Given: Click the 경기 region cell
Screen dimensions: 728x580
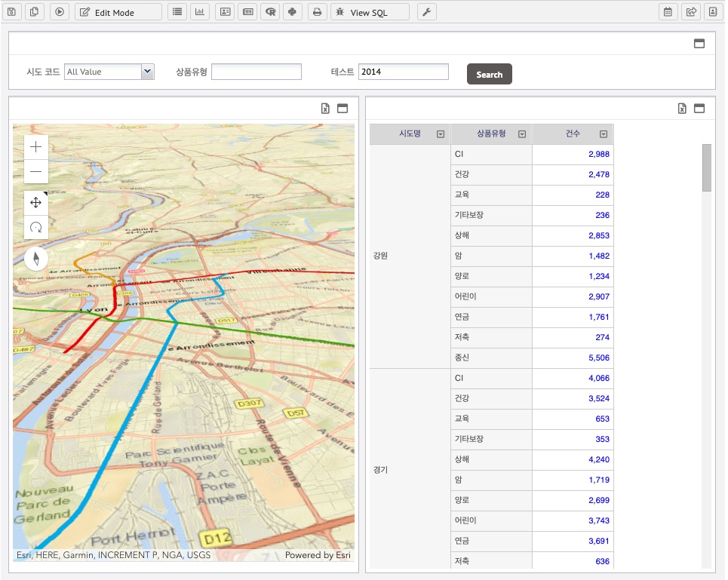Looking at the screenshot, I should click(x=410, y=469).
